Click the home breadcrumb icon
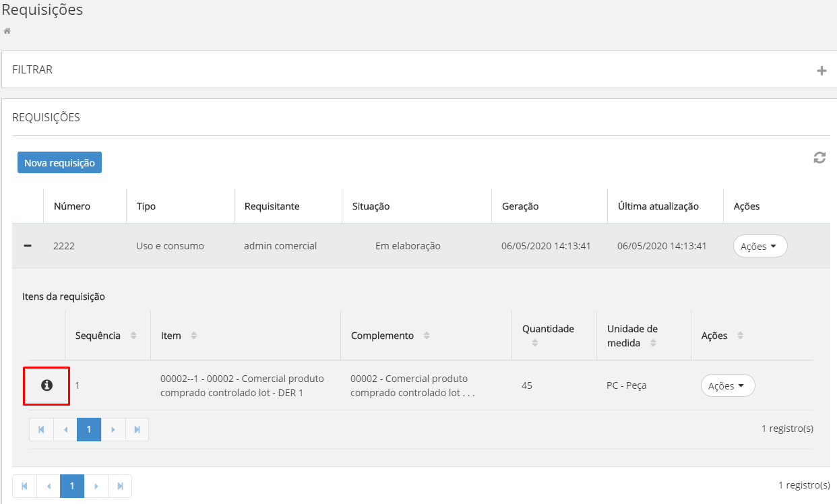 click(x=7, y=31)
